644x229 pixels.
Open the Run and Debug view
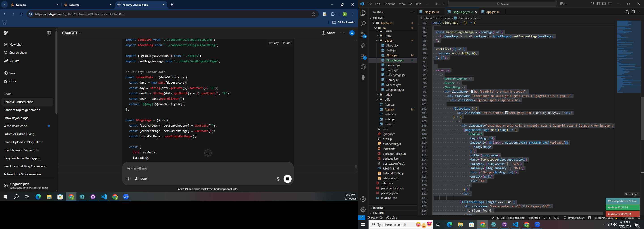(363, 45)
